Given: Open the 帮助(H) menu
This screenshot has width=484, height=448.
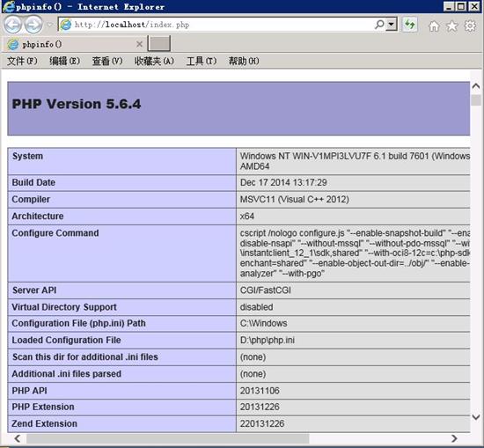Looking at the screenshot, I should coord(244,61).
